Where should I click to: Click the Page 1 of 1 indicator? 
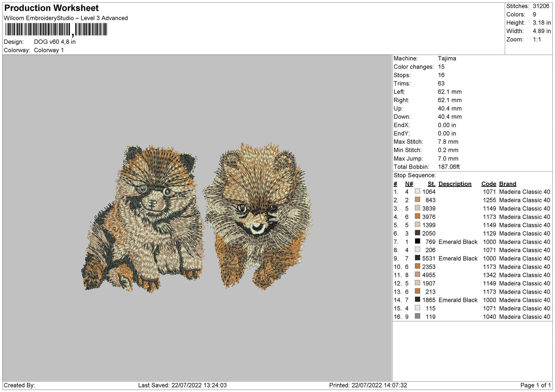535,385
